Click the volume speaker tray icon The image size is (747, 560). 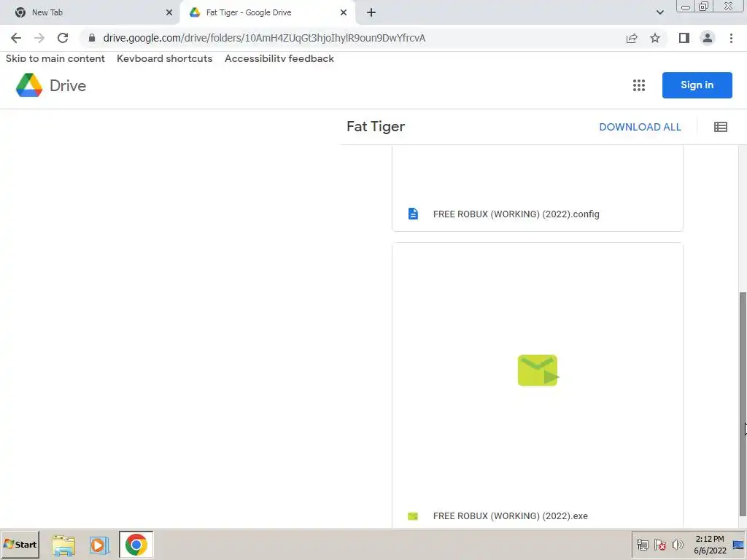click(677, 545)
